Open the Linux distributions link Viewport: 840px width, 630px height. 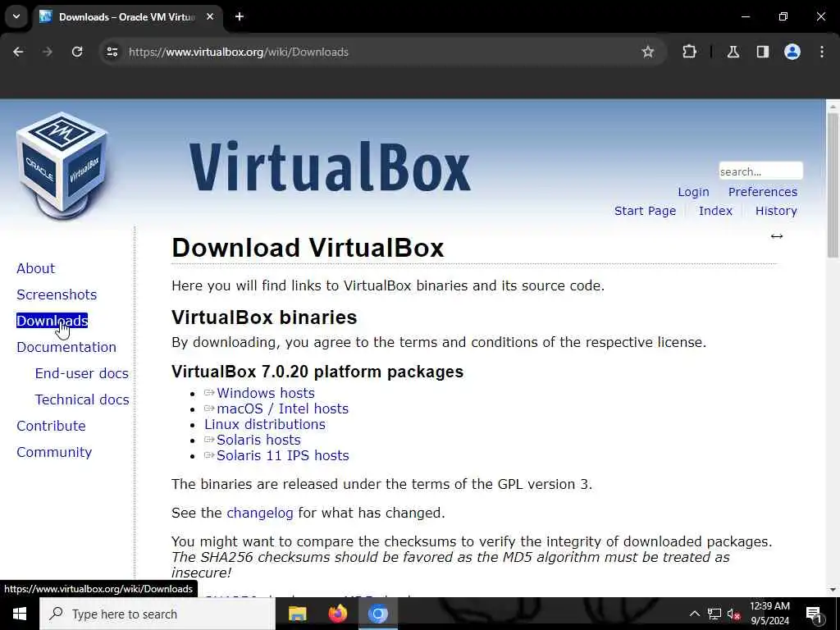click(265, 424)
